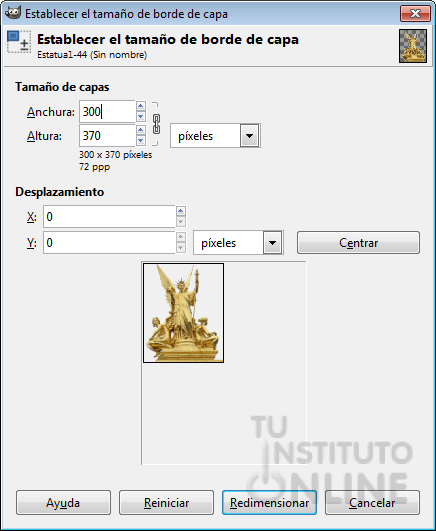Open Ayuda help button
Image resolution: width=436 pixels, height=531 pixels.
point(63,503)
